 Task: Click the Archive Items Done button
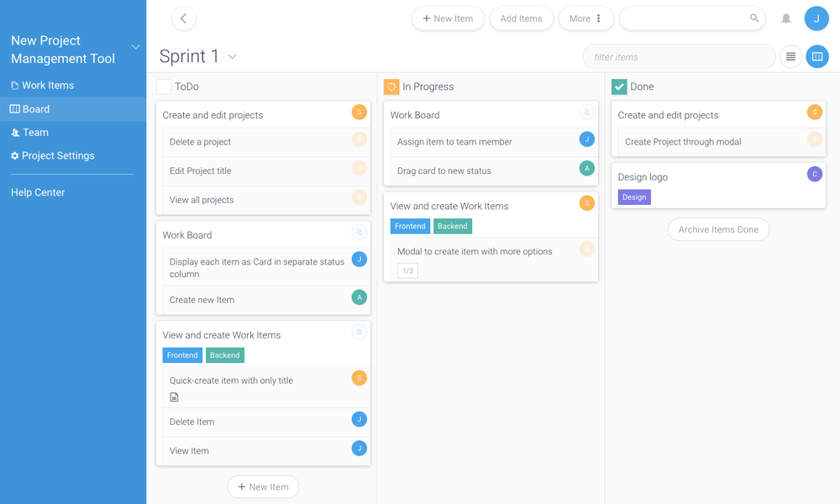[x=718, y=228]
